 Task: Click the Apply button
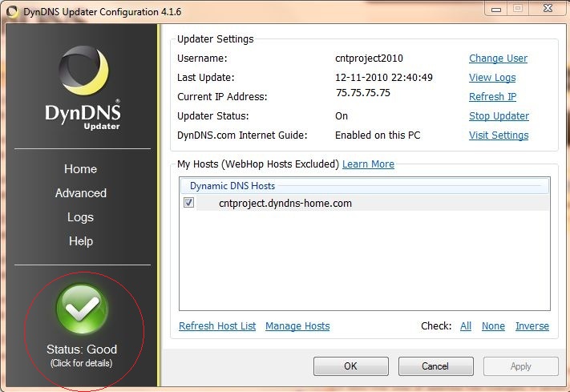pyautogui.click(x=520, y=366)
